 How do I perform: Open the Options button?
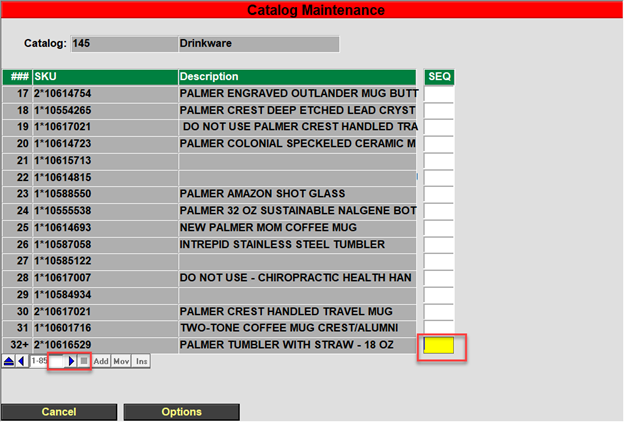(x=182, y=412)
